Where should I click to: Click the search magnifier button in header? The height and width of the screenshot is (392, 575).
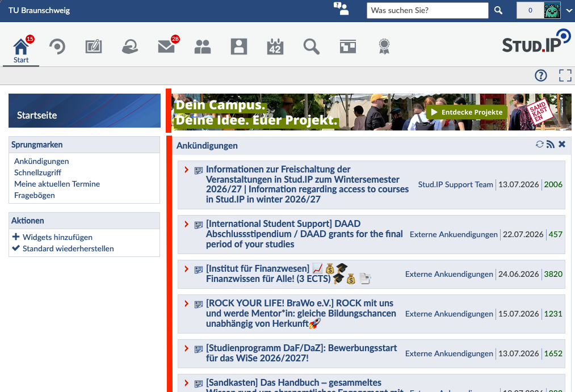(498, 10)
